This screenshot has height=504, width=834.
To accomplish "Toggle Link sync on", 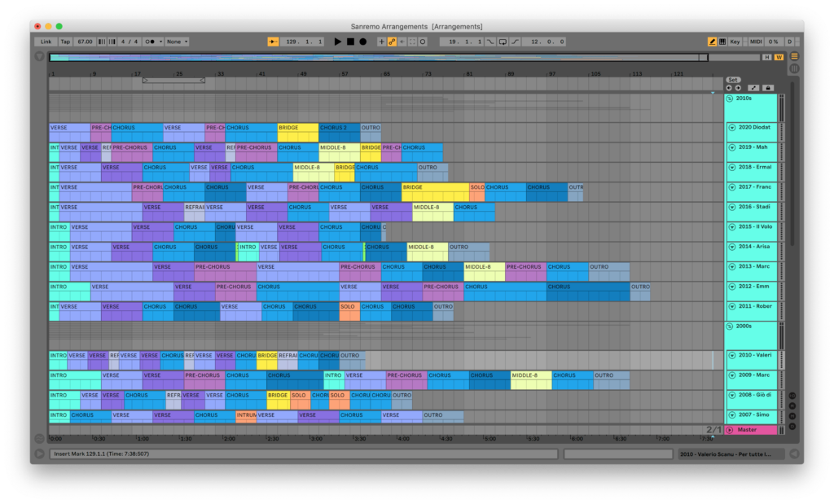I will pos(45,41).
